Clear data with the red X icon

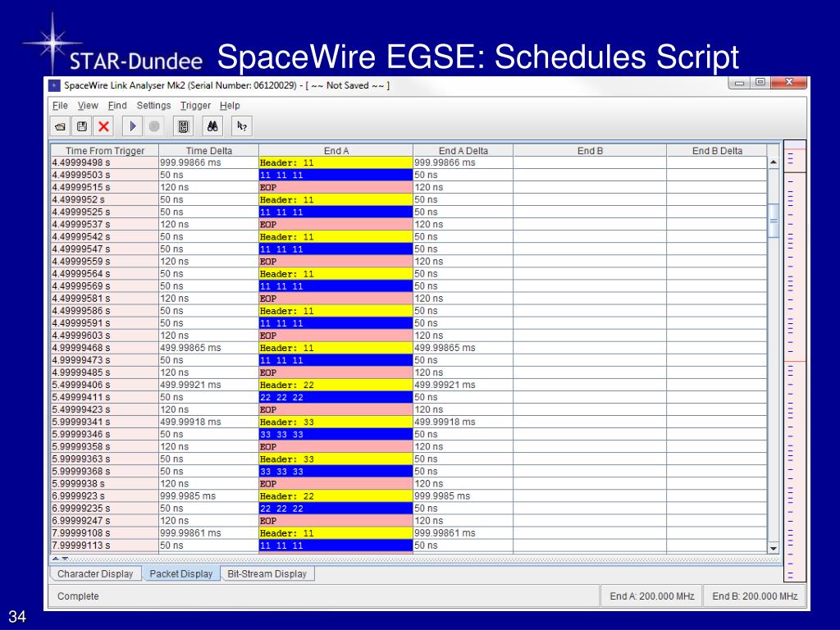coord(103,126)
